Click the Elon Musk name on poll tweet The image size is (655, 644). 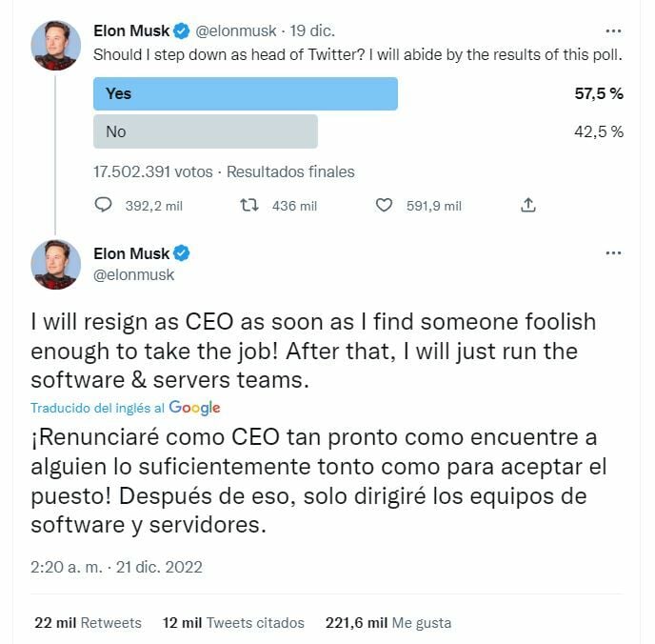click(131, 30)
